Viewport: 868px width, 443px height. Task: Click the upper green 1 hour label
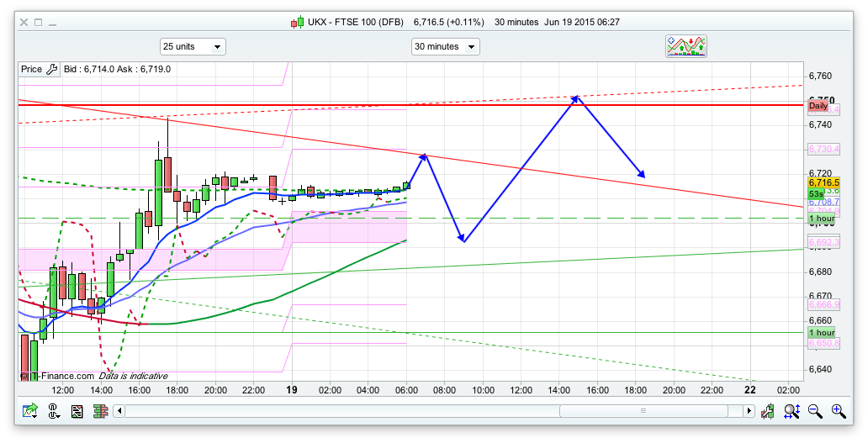[x=821, y=219]
